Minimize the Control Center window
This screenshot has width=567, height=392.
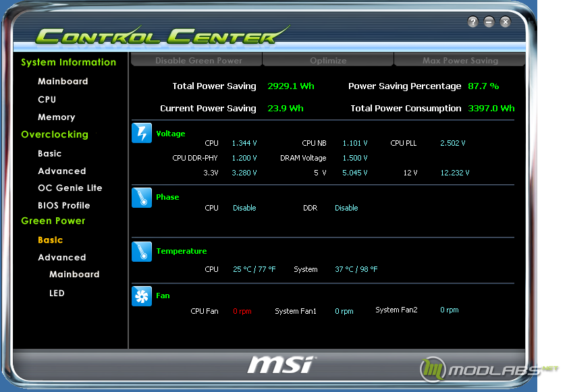[489, 22]
